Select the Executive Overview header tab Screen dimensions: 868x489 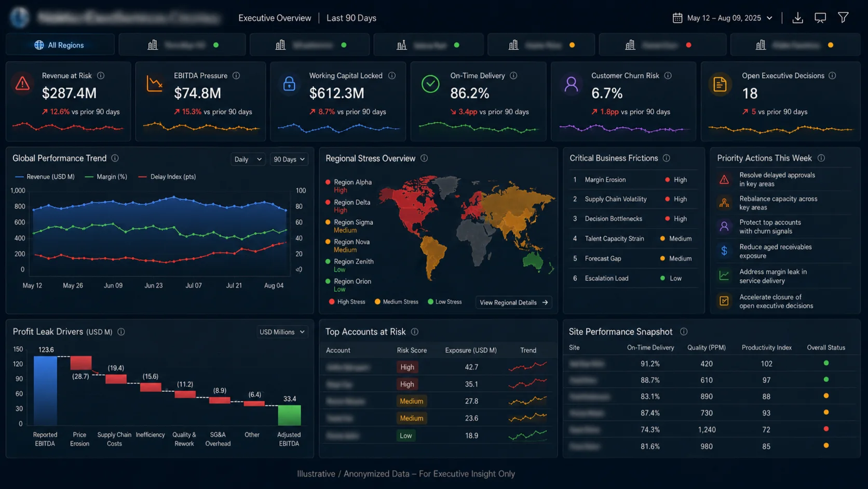click(275, 18)
